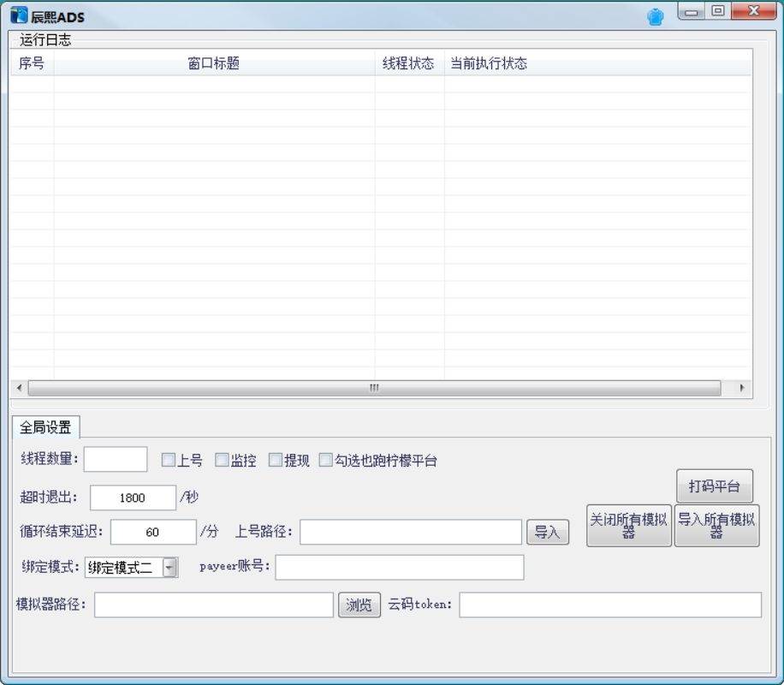Click 浏览 to browse emulator path
Image resolution: width=784 pixels, height=685 pixels.
[359, 605]
